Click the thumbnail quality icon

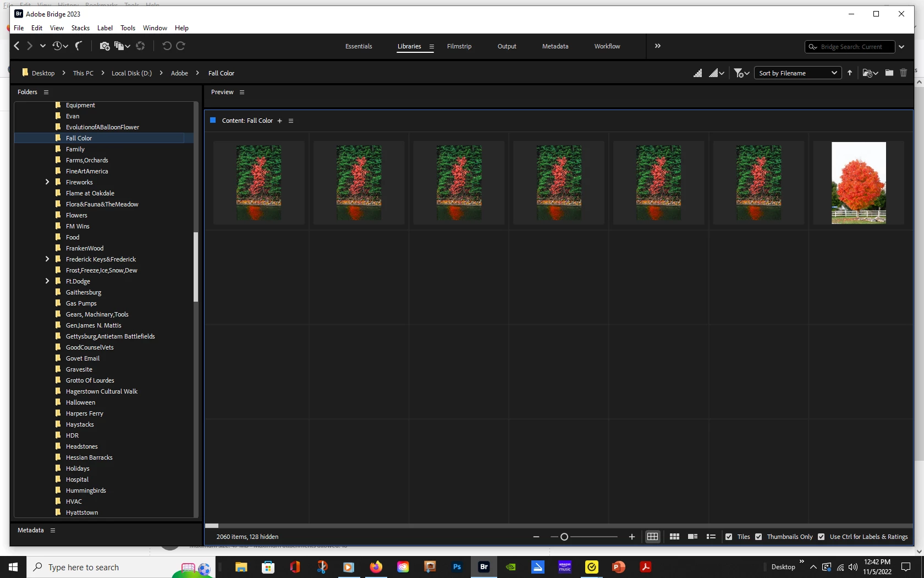[697, 73]
